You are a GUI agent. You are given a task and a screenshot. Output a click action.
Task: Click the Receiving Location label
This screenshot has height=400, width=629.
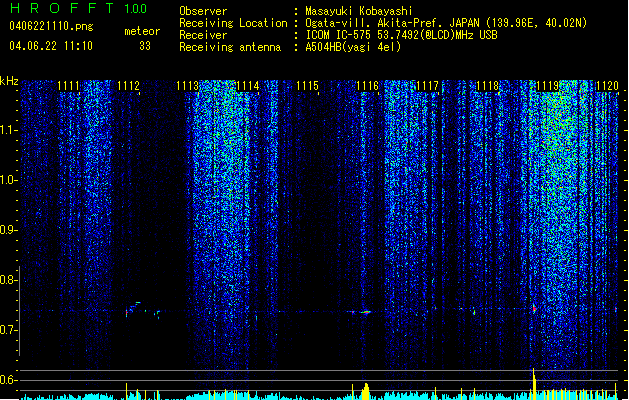click(233, 23)
